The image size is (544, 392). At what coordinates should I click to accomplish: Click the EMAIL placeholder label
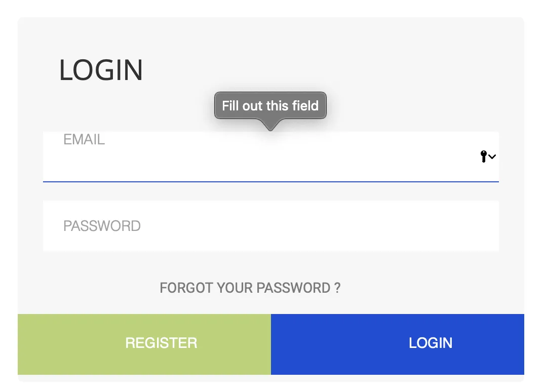tap(84, 140)
